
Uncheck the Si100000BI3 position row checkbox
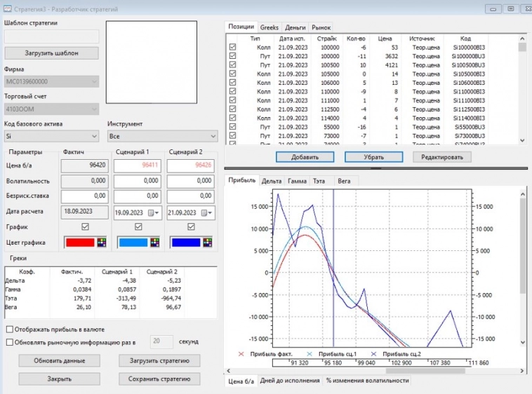233,47
